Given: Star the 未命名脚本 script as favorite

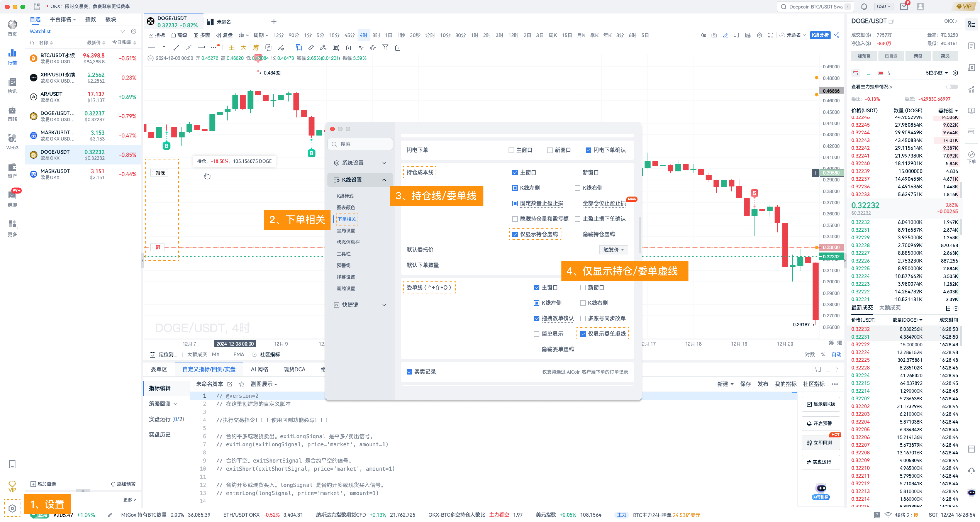Looking at the screenshot, I should click(242, 384).
